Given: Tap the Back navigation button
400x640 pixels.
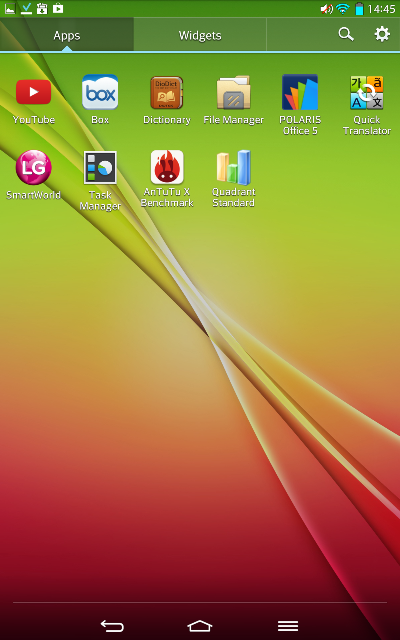Looking at the screenshot, I should [112, 625].
